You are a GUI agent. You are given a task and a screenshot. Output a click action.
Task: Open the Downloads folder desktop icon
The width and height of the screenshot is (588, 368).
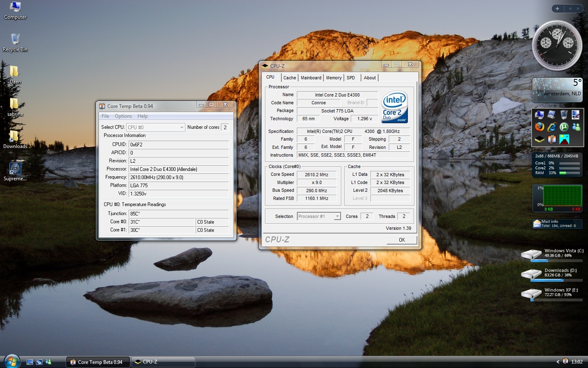[x=15, y=139]
